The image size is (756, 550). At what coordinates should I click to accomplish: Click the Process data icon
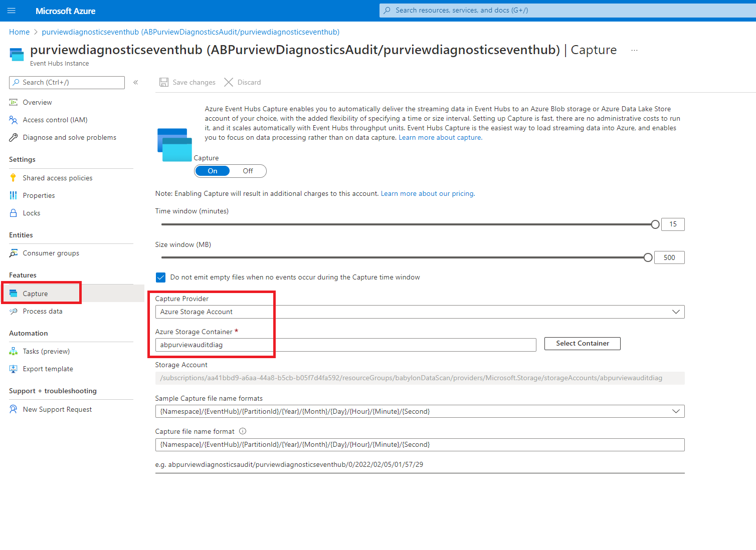coord(14,311)
